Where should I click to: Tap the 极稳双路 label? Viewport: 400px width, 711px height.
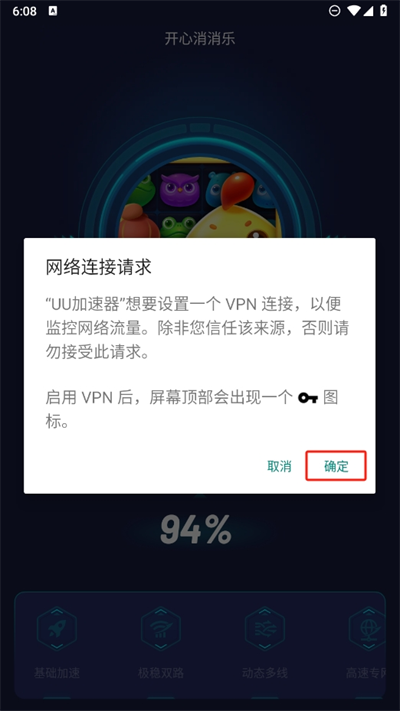pos(161,672)
